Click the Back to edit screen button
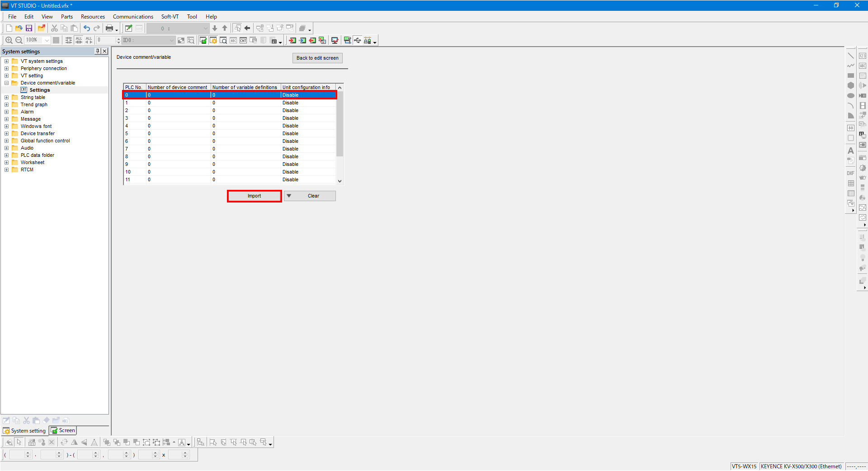The width and height of the screenshot is (868, 471). pos(317,58)
